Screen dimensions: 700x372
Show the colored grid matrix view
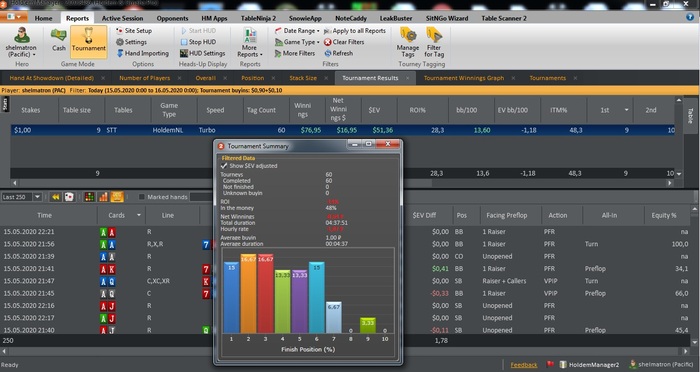click(x=89, y=197)
